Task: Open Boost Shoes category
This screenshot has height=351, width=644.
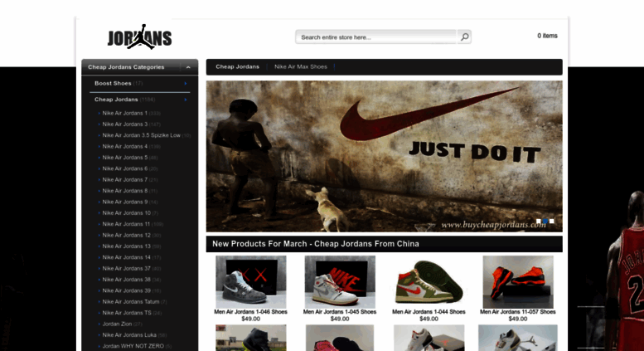Action: tap(113, 84)
